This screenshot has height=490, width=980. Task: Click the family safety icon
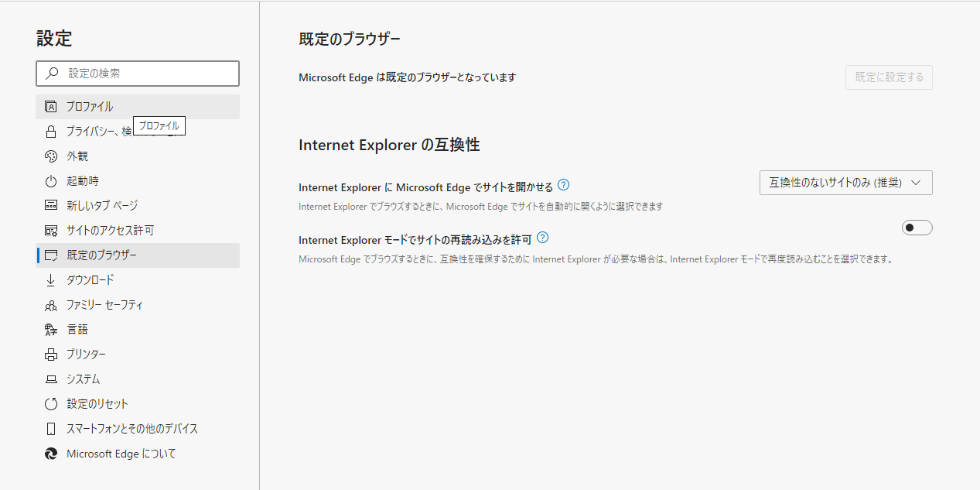pyautogui.click(x=51, y=305)
